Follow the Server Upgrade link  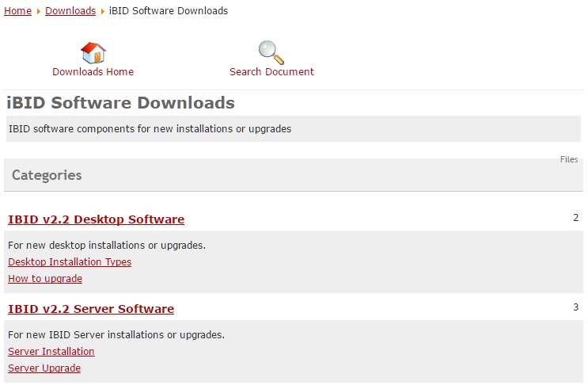[44, 368]
